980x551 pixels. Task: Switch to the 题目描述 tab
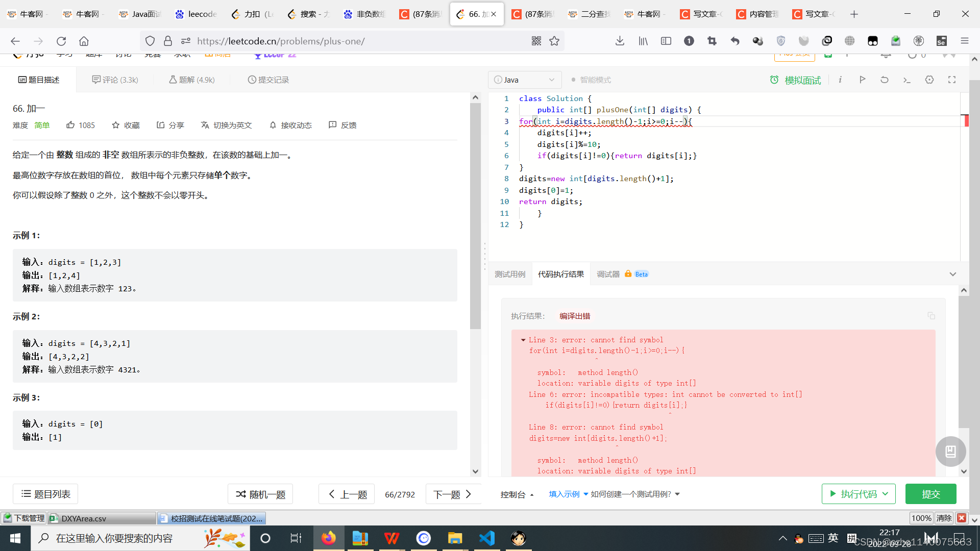point(39,80)
